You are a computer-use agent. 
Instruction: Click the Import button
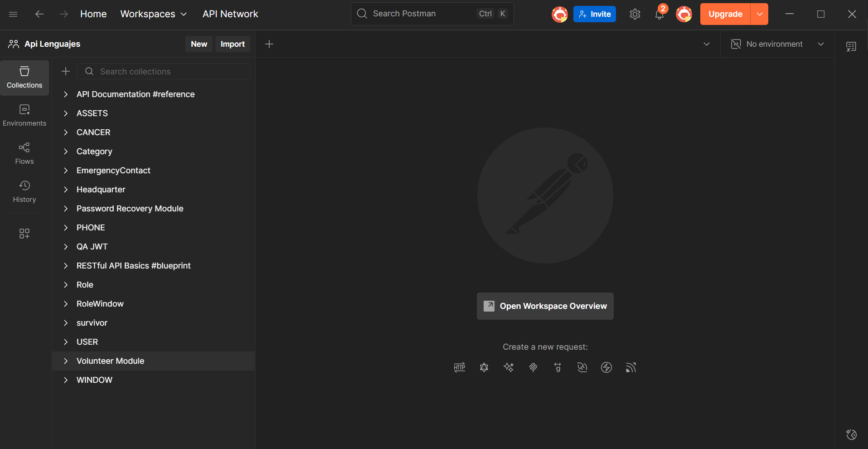point(233,44)
